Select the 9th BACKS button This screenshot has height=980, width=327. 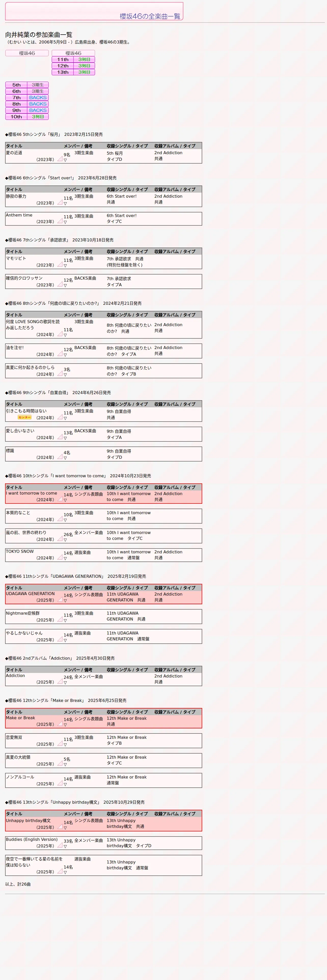click(x=27, y=110)
